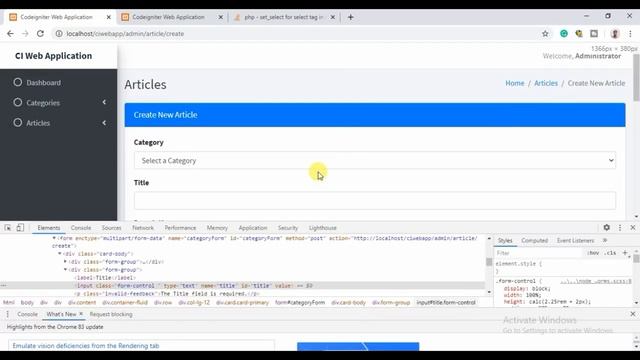Viewport: 640px width, 360px height.
Task: Click the site info icon in address bar
Action: tap(59, 34)
